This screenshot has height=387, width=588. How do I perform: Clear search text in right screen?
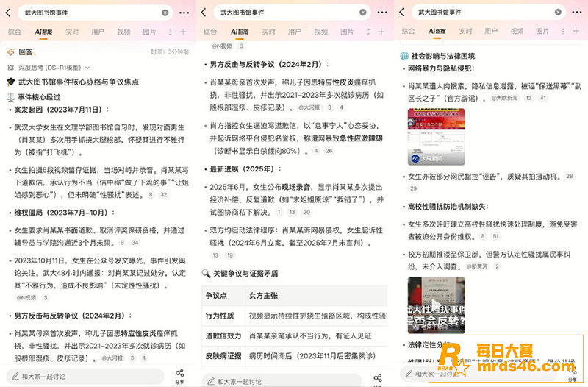coord(558,12)
